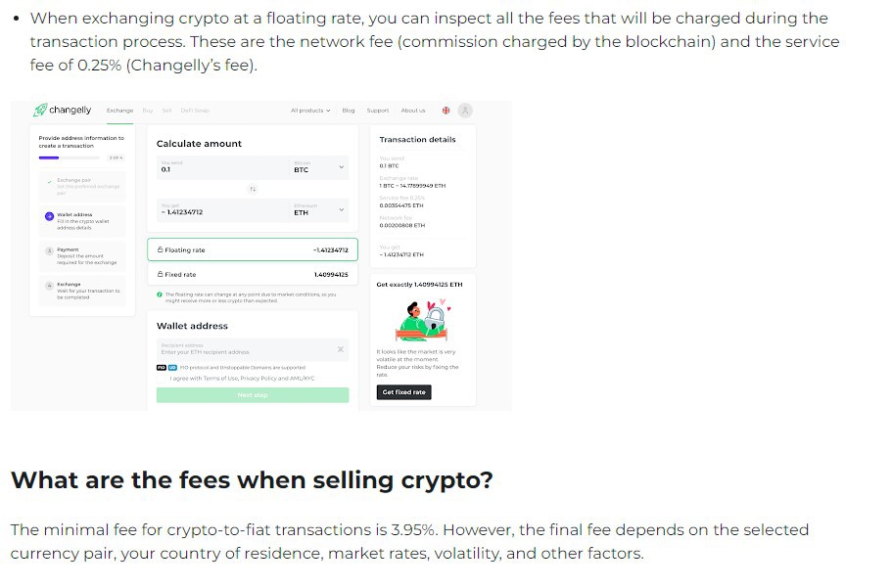Click the currency swap arrows icon
Screen dimensions: 892x588
(x=253, y=189)
